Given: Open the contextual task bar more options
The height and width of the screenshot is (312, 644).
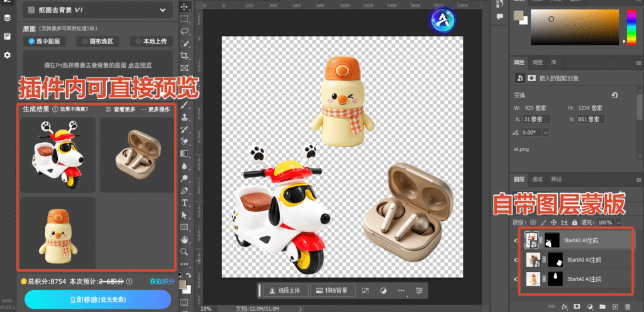Looking at the screenshot, I should pos(402,291).
